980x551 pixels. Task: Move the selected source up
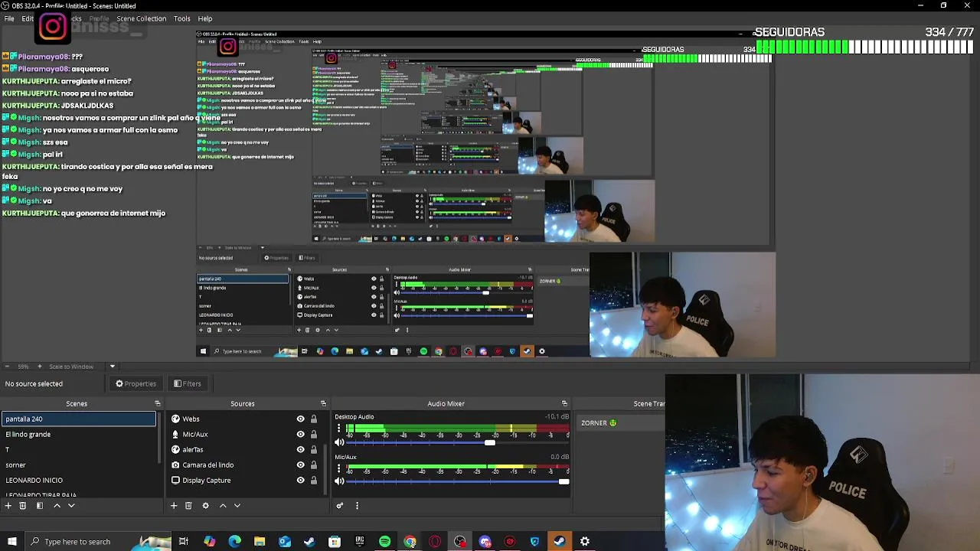(x=223, y=505)
